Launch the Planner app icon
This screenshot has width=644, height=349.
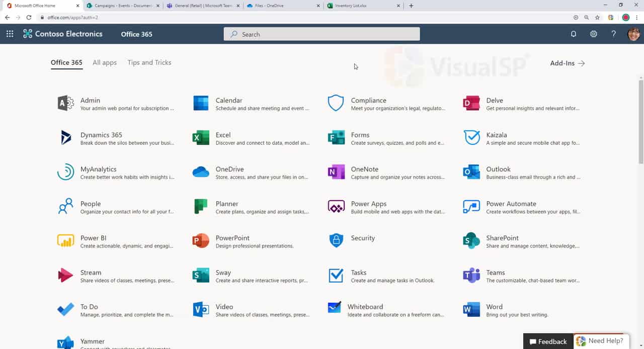201,206
